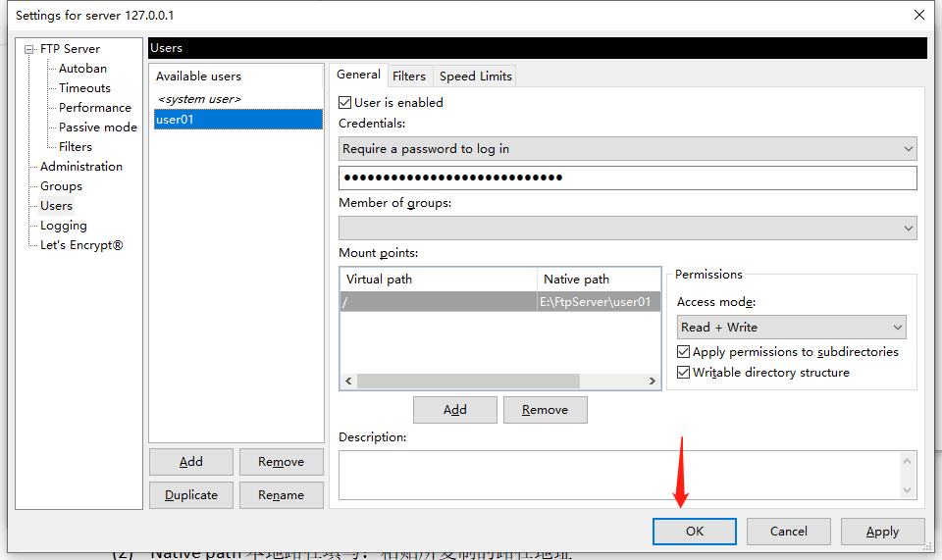Click the Duplicate user button
This screenshot has width=942, height=560.
point(191,495)
